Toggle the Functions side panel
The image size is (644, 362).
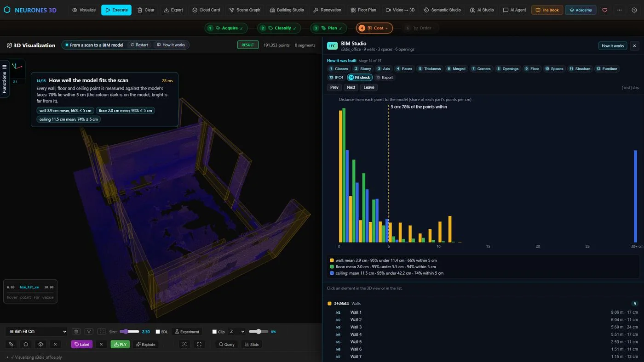pyautogui.click(x=5, y=78)
